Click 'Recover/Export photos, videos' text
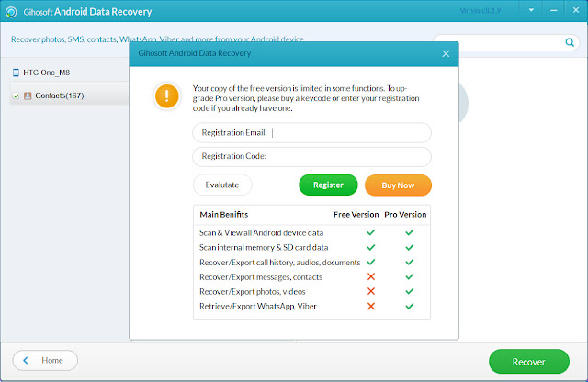 pos(252,292)
